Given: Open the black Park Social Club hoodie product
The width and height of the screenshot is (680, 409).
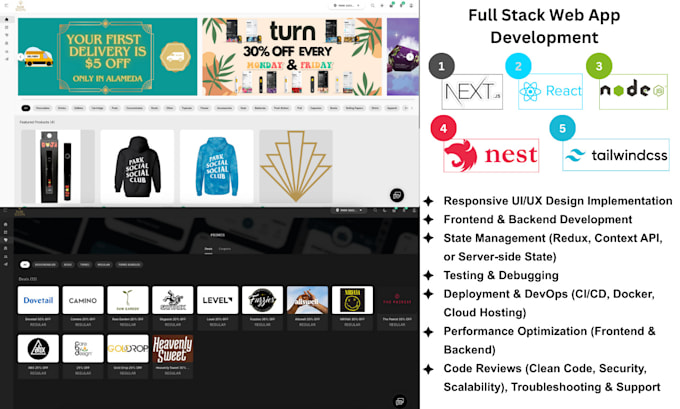Looking at the screenshot, I should (137, 166).
